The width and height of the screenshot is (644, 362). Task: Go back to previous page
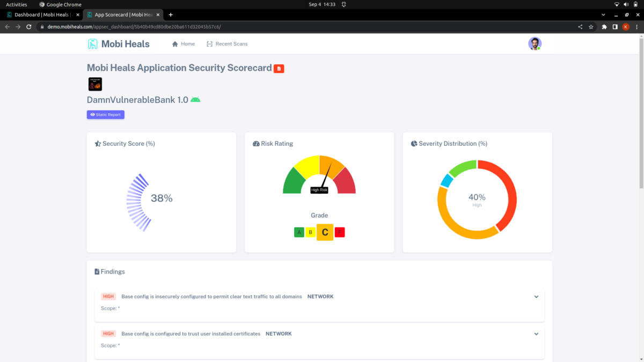coord(7,27)
